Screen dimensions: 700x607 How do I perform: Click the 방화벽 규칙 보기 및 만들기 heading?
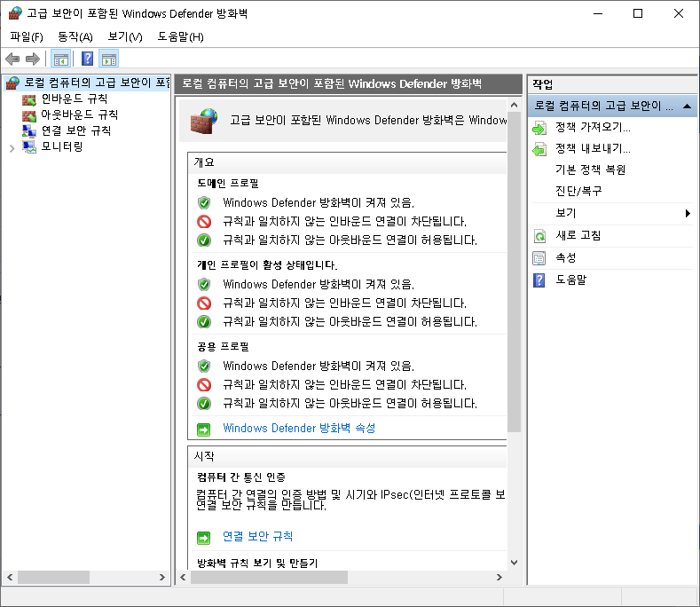click(257, 563)
